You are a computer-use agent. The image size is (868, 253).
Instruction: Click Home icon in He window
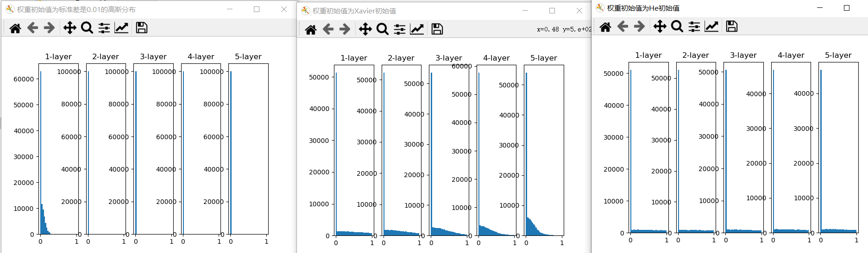[605, 27]
